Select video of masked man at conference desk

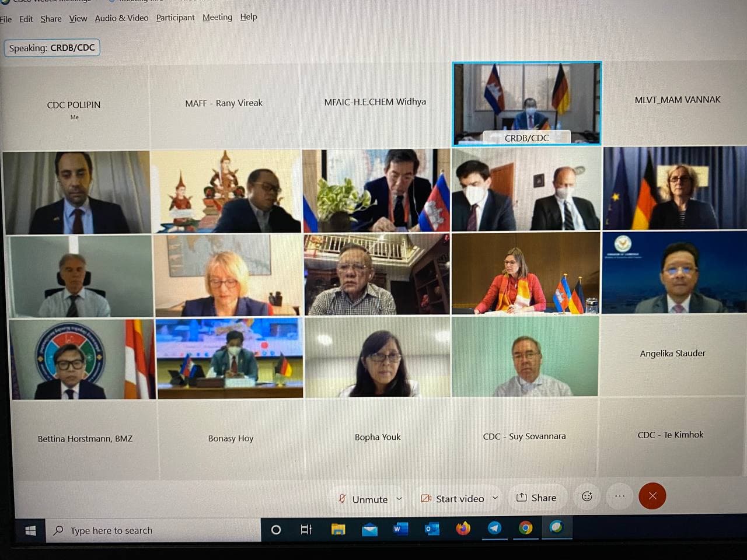pos(230,358)
